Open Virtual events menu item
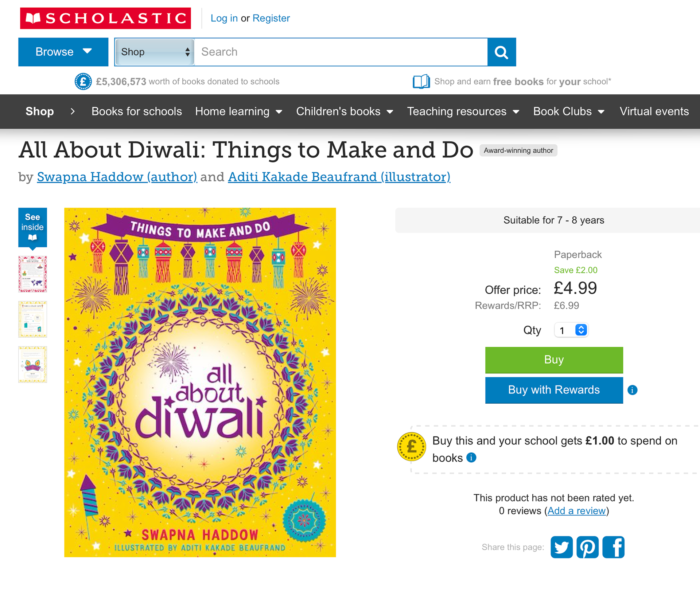 [654, 111]
